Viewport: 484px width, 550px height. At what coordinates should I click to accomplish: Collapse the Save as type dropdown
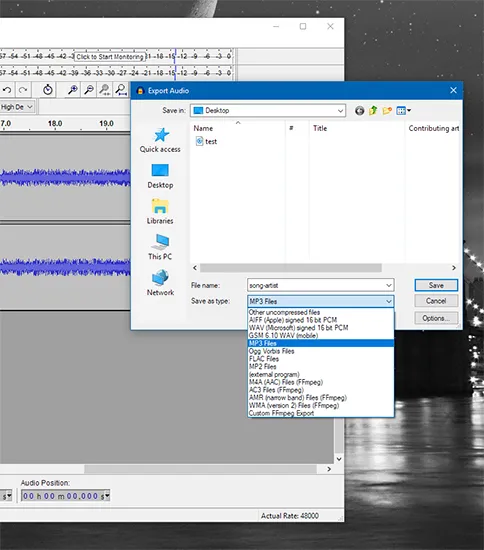coord(389,301)
